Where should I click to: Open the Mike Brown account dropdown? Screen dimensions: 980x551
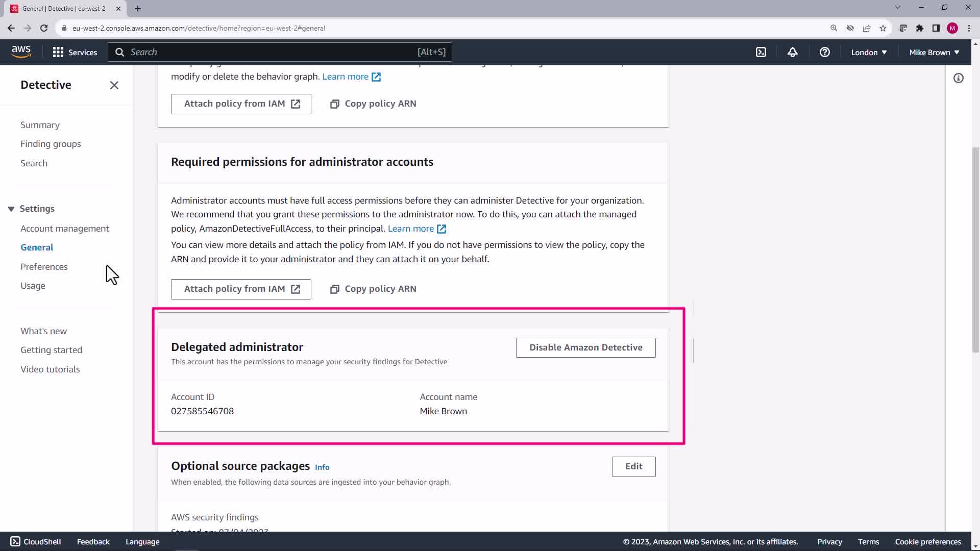(934, 52)
